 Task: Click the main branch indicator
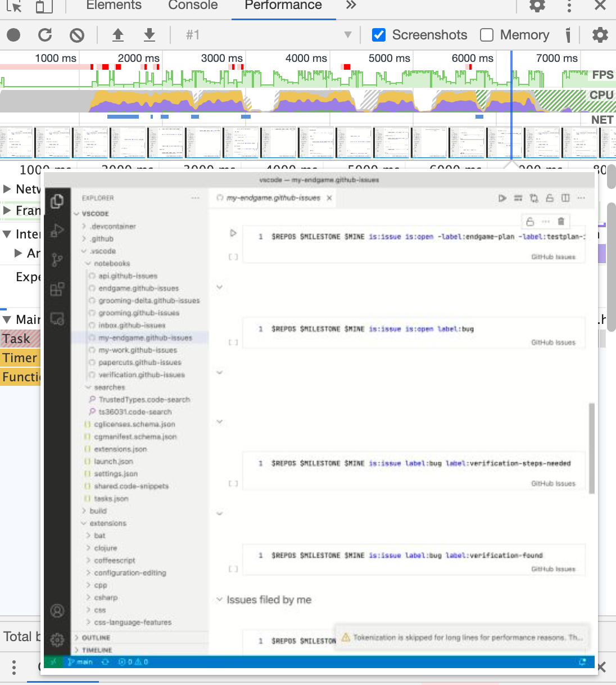[80, 662]
